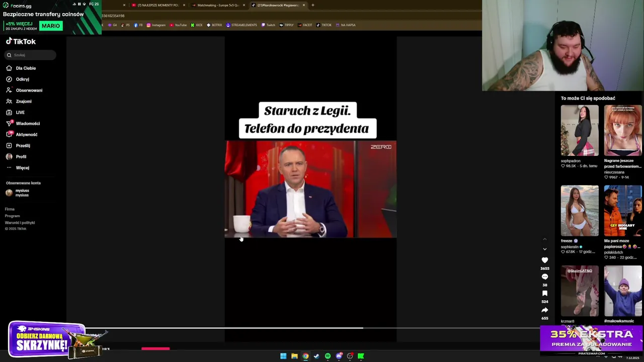This screenshot has height=362, width=644.
Task: Seek along the video progress bar
Action: (312, 328)
